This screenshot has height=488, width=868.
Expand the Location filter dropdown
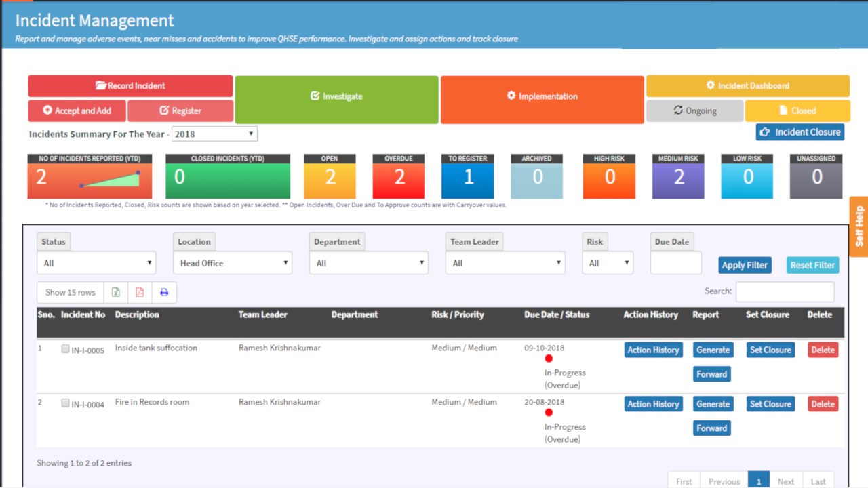(232, 263)
